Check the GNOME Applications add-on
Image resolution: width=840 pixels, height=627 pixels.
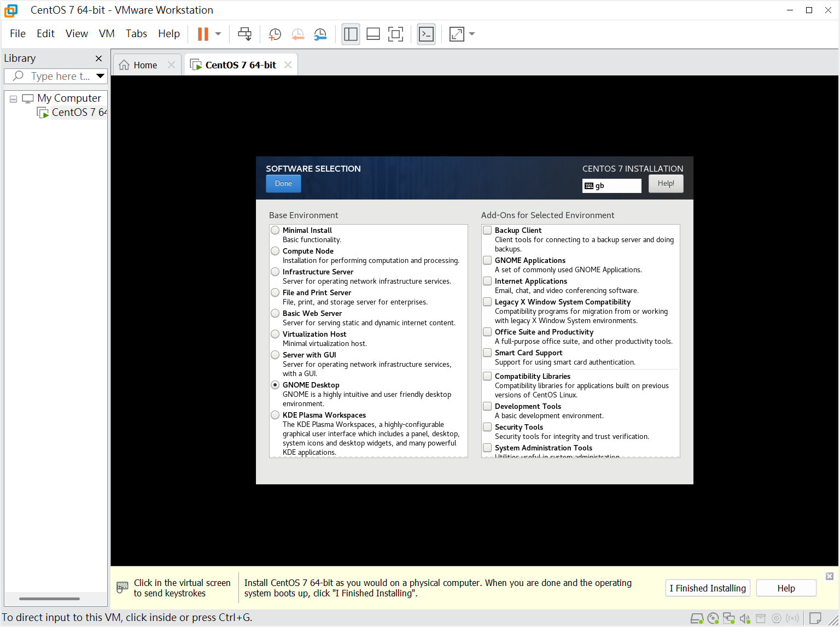point(487,260)
